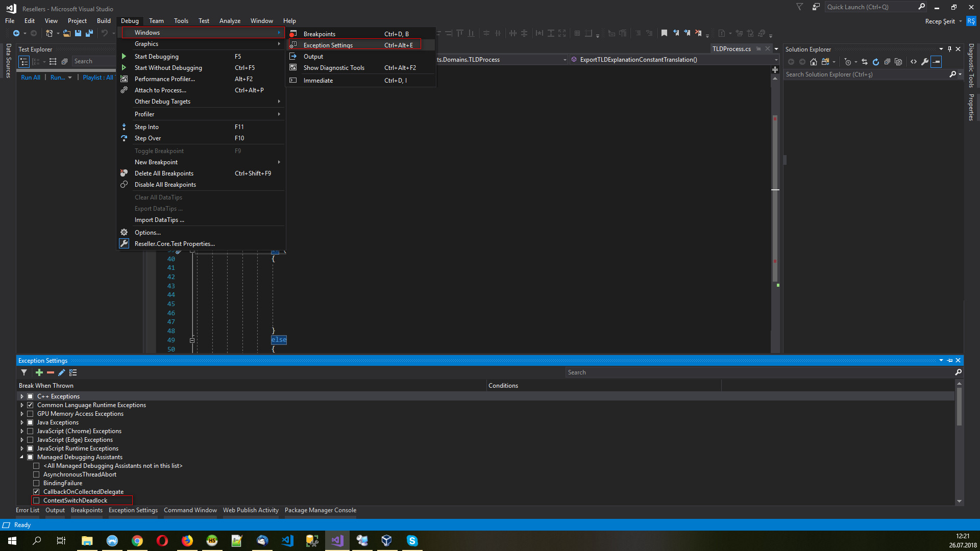Click the code editor vertical scrollbar

pyautogui.click(x=775, y=199)
